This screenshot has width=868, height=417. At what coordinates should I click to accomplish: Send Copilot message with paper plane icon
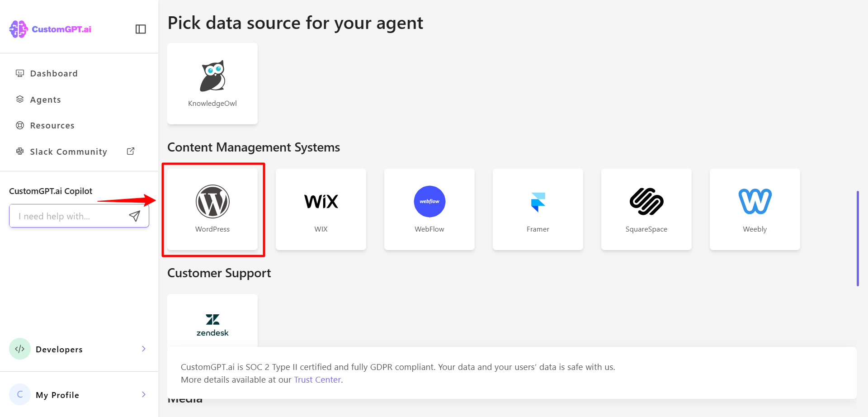click(134, 216)
